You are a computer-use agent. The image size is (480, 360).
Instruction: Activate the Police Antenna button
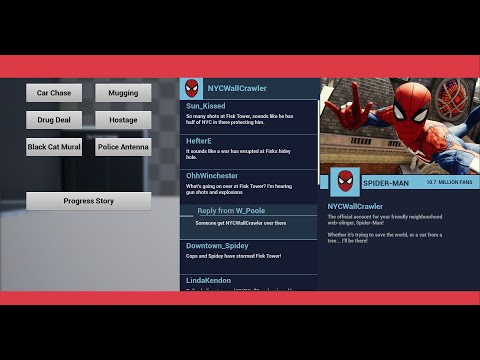click(123, 147)
